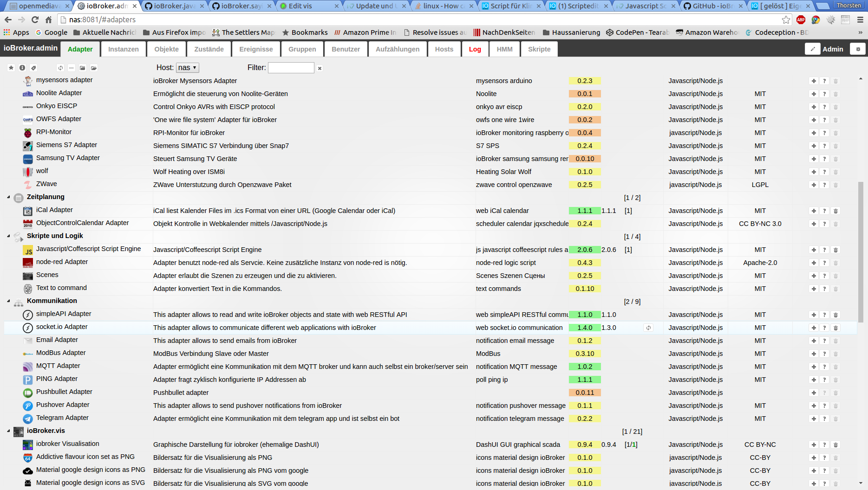Viewport: 868px width, 490px height.
Task: Delete the simpleAPI Adapter with trash icon
Action: [x=835, y=315]
